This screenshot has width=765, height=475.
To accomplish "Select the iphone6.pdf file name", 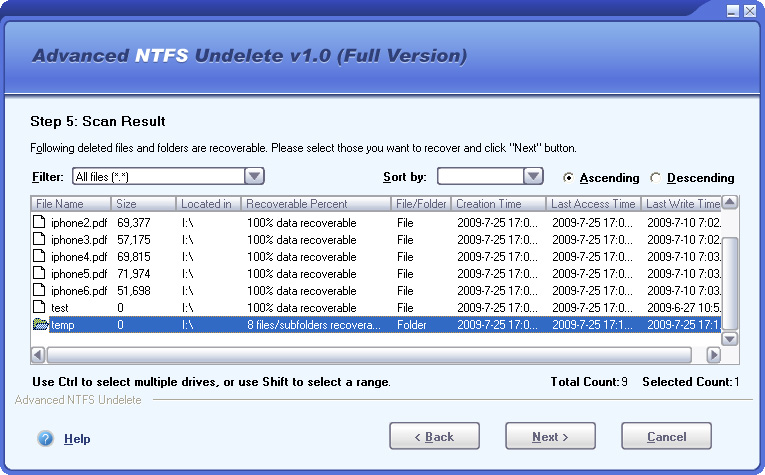I will pyautogui.click(x=79, y=291).
